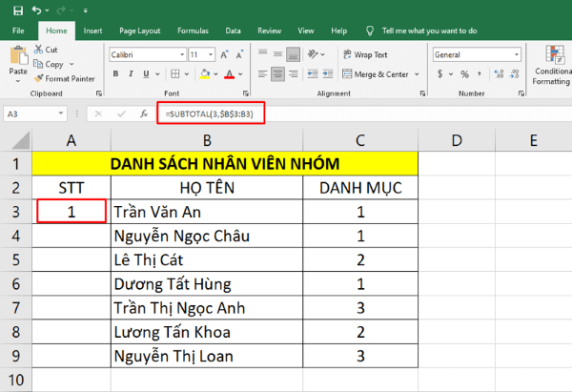The image size is (572, 392).
Task: Open the Undo history dropdown arrow
Action: tap(47, 10)
